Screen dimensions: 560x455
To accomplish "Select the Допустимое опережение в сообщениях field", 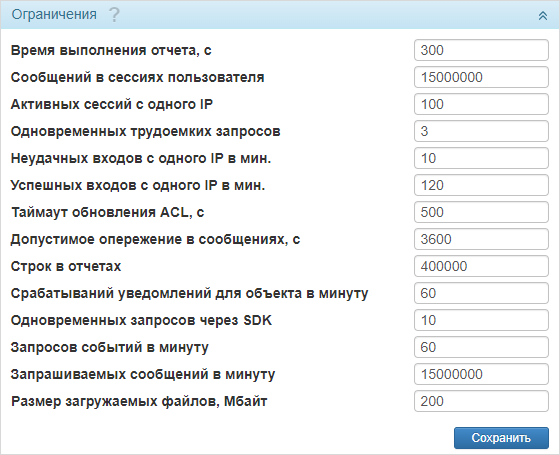I will point(481,239).
